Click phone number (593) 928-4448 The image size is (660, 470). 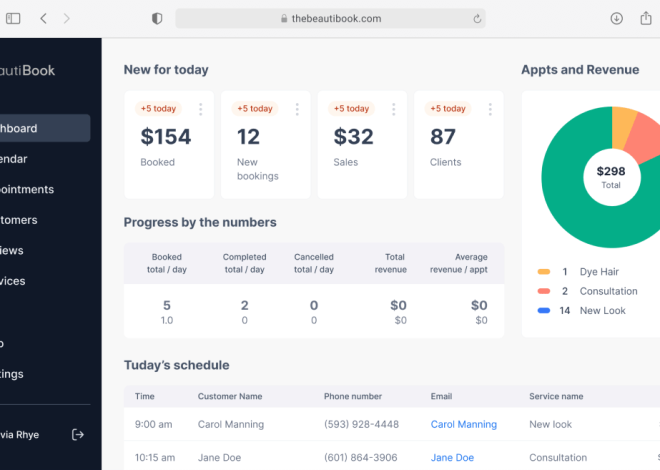click(361, 424)
